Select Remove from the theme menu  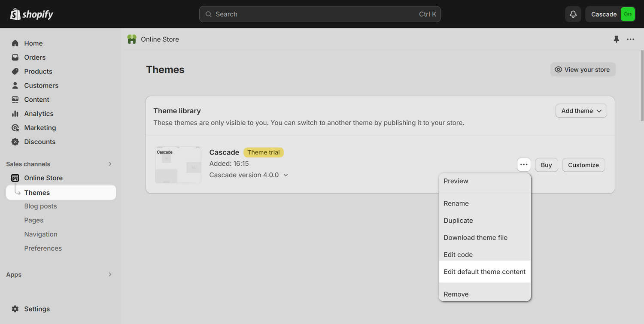pos(485,294)
